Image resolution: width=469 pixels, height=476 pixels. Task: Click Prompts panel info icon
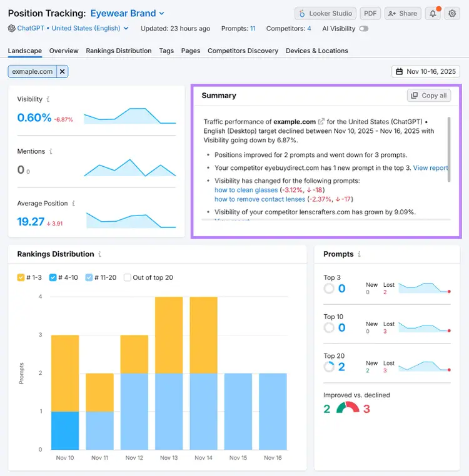point(360,254)
